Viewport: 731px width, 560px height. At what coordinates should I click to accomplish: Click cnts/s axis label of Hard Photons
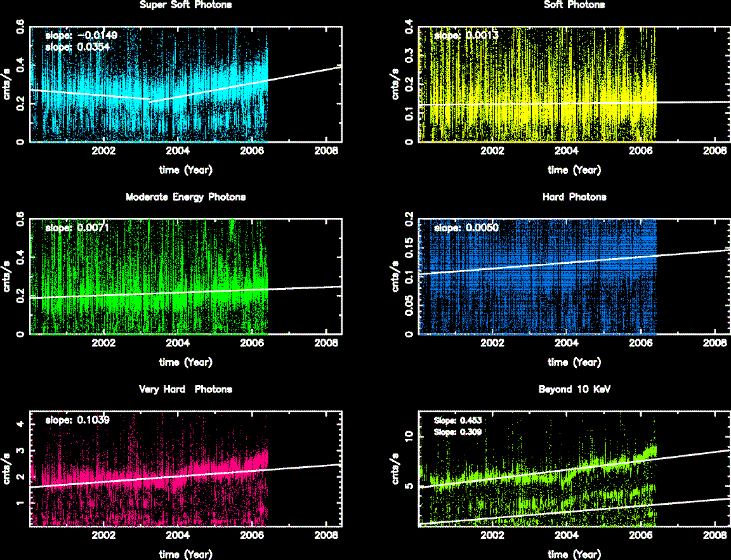point(395,277)
